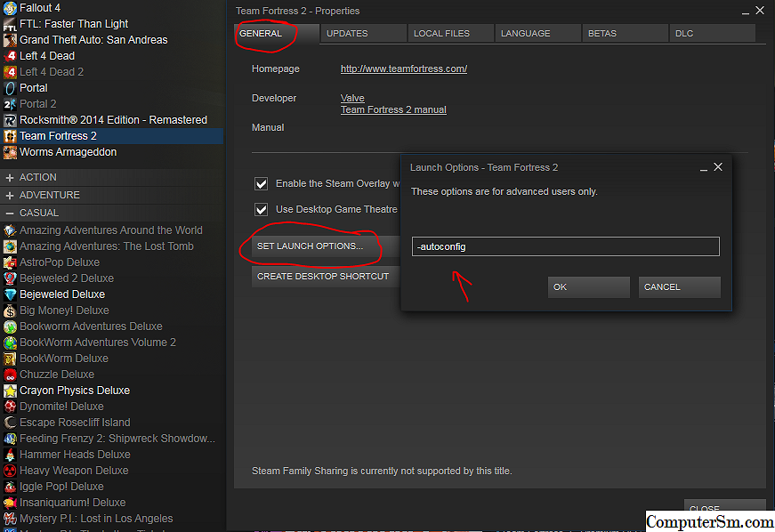Select Mystery P.I.: Lost in Los Angeles

pos(96,519)
